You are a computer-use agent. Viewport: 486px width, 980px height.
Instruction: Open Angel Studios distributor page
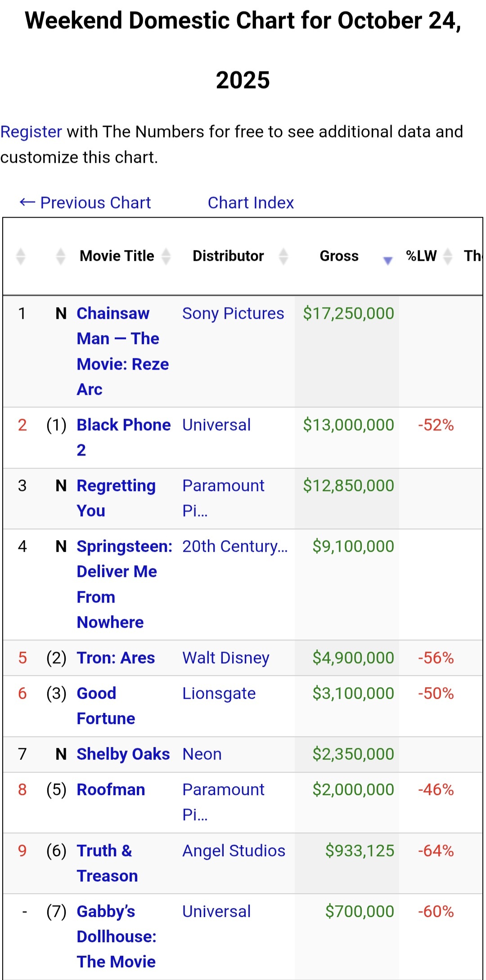[x=234, y=851]
